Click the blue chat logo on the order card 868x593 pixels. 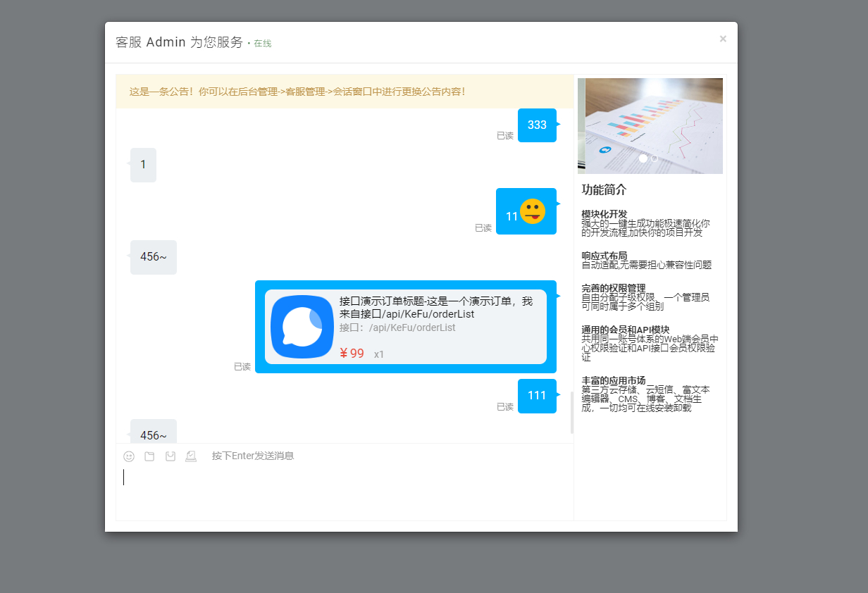[x=302, y=326]
